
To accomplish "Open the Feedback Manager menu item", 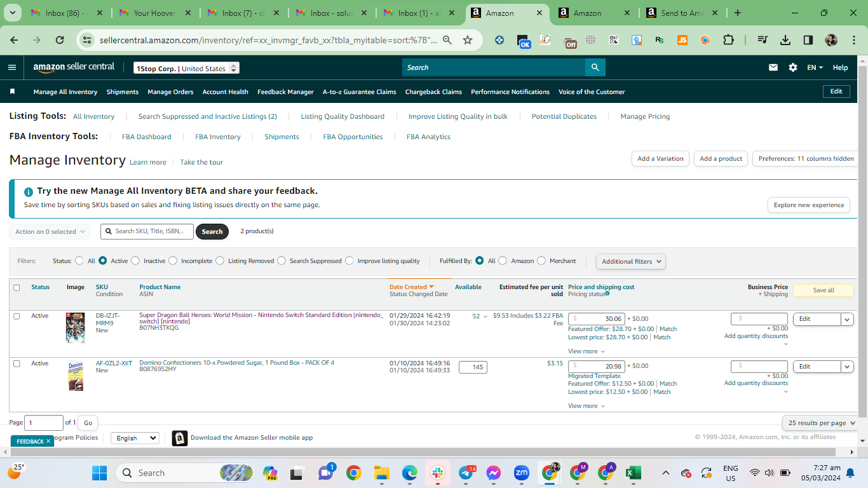I will pos(285,91).
